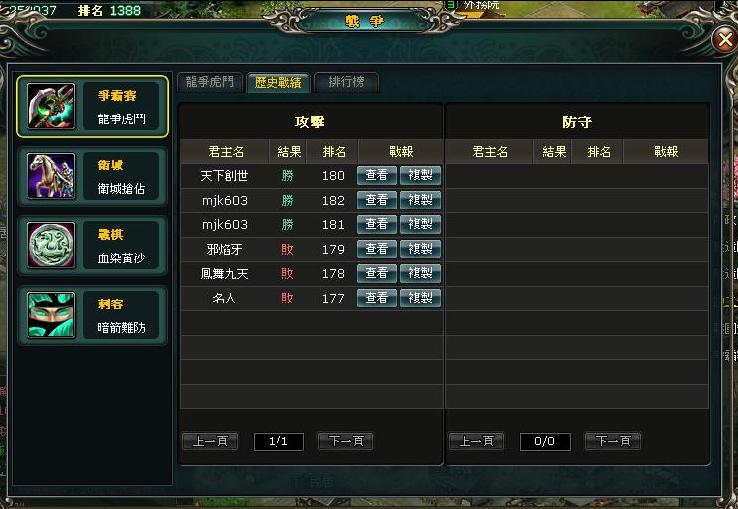
Task: Copy report for mjk603 rank 181
Action: [x=420, y=224]
